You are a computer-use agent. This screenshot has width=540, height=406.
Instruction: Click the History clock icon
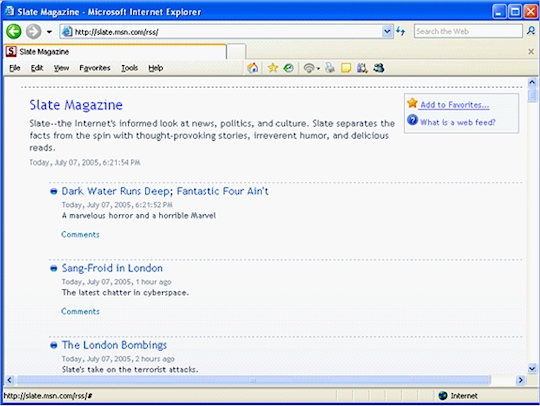[x=288, y=68]
